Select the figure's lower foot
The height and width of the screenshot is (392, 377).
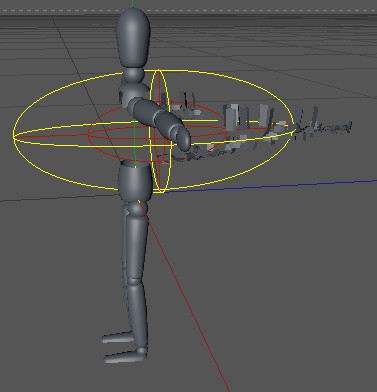click(x=125, y=355)
